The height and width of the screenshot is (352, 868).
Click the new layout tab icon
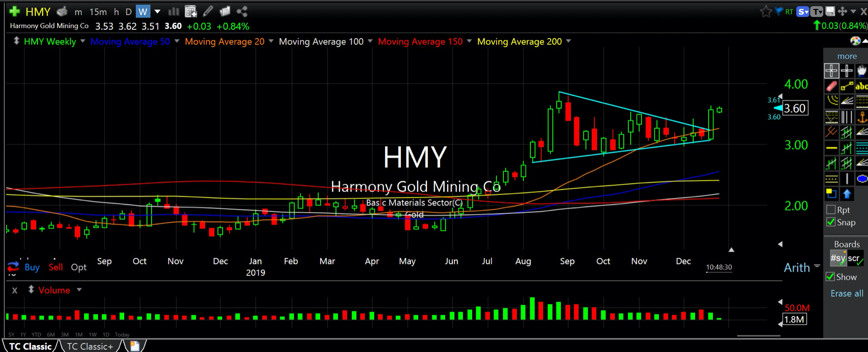point(135,346)
